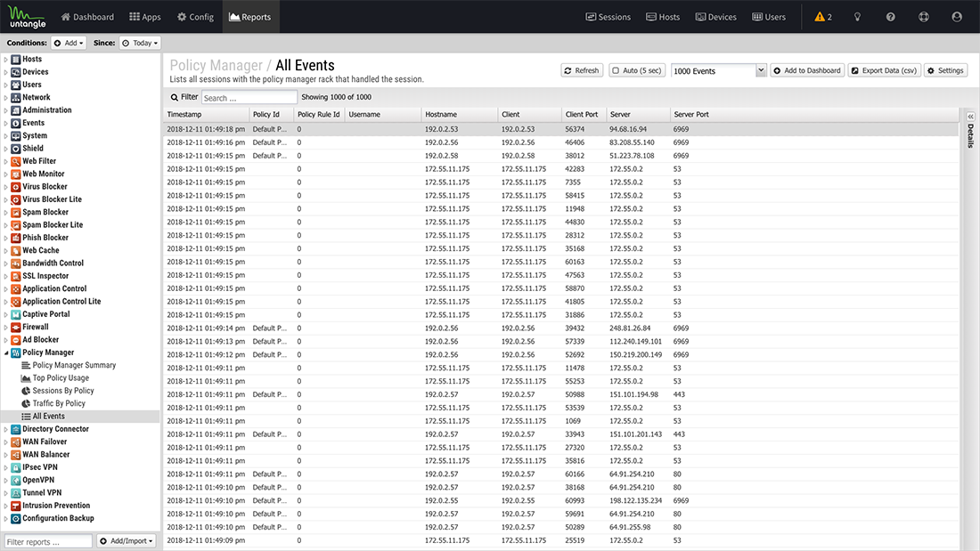Click server cell 83.208.55.140
This screenshot has height=551, width=980.
point(632,142)
